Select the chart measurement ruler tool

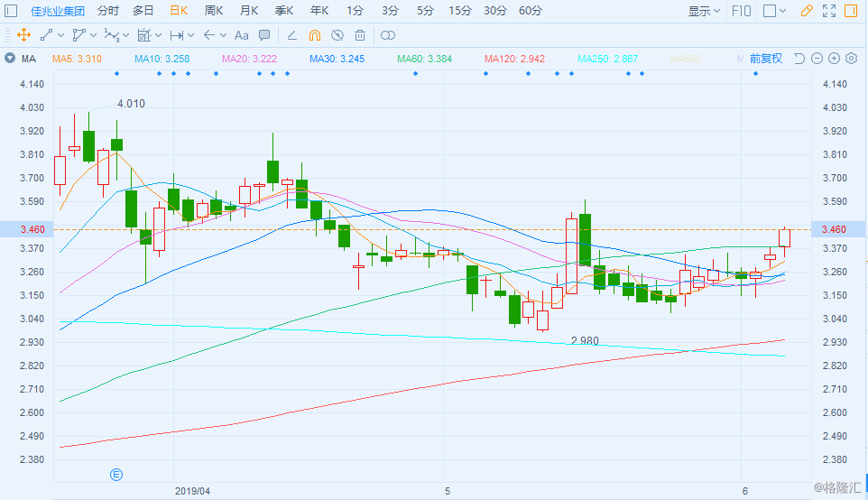point(144,35)
